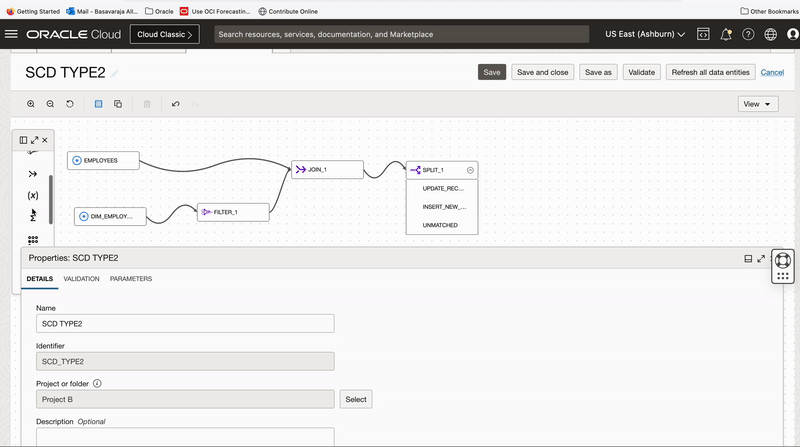Open the Getting Started bookmark

pyautogui.click(x=33, y=11)
